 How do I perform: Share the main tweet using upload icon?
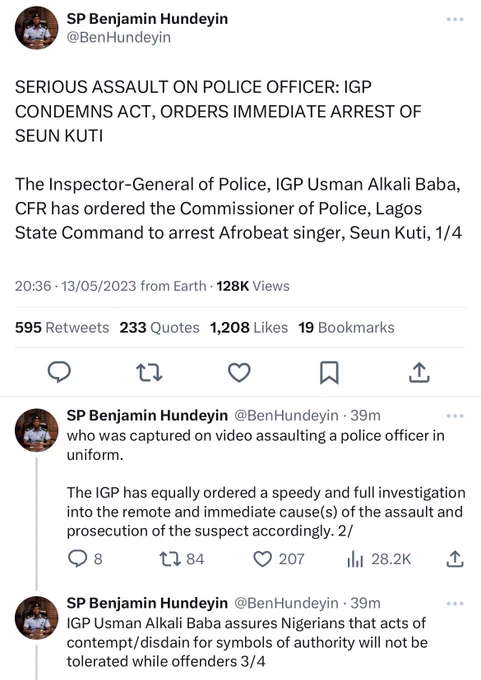[x=419, y=372]
